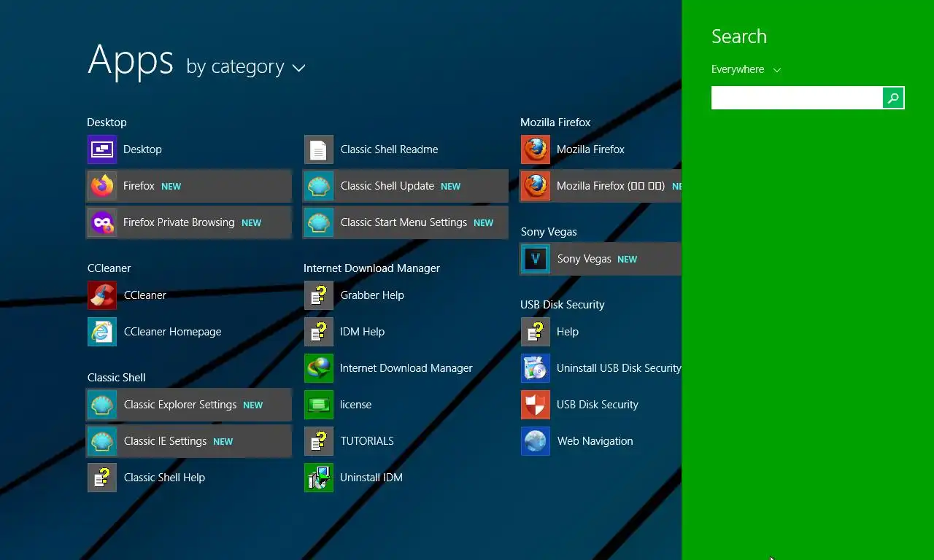Click the search magnifier button
This screenshot has height=560, width=934.
coord(893,98)
